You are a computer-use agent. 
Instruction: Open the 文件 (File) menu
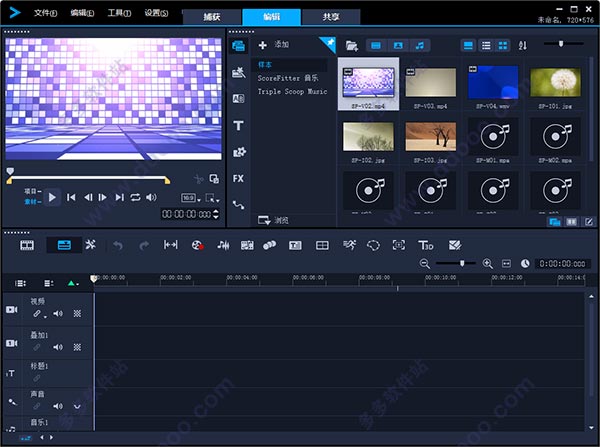45,13
